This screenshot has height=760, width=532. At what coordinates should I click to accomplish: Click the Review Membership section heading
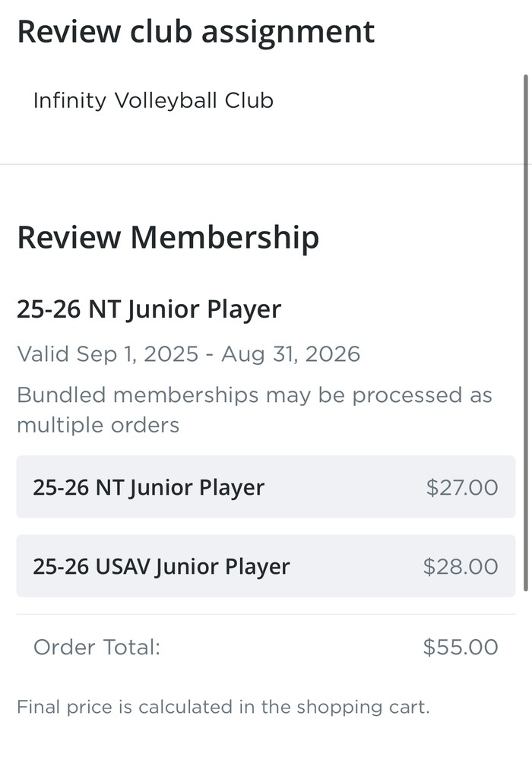pyautogui.click(x=168, y=237)
